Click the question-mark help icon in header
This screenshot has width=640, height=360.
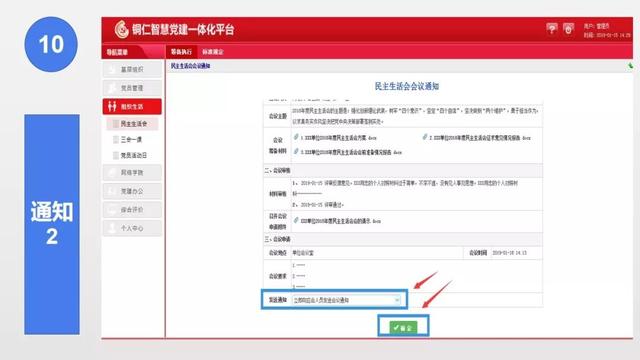[551, 29]
